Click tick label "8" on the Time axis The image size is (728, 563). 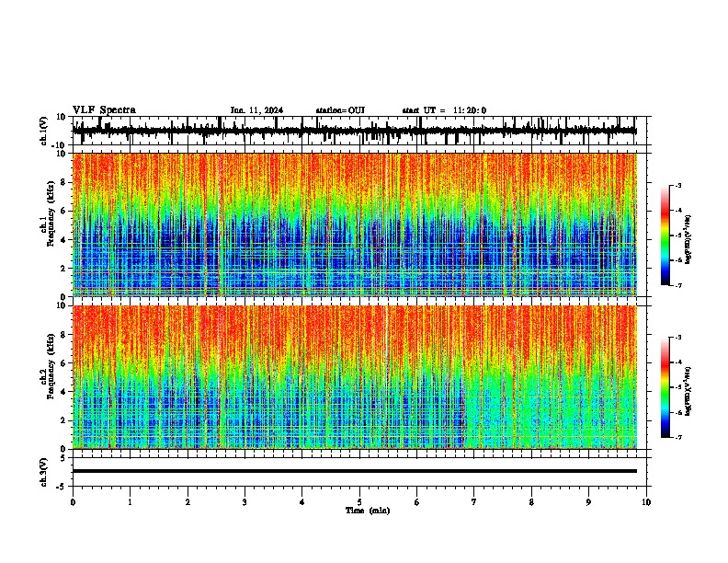(531, 502)
